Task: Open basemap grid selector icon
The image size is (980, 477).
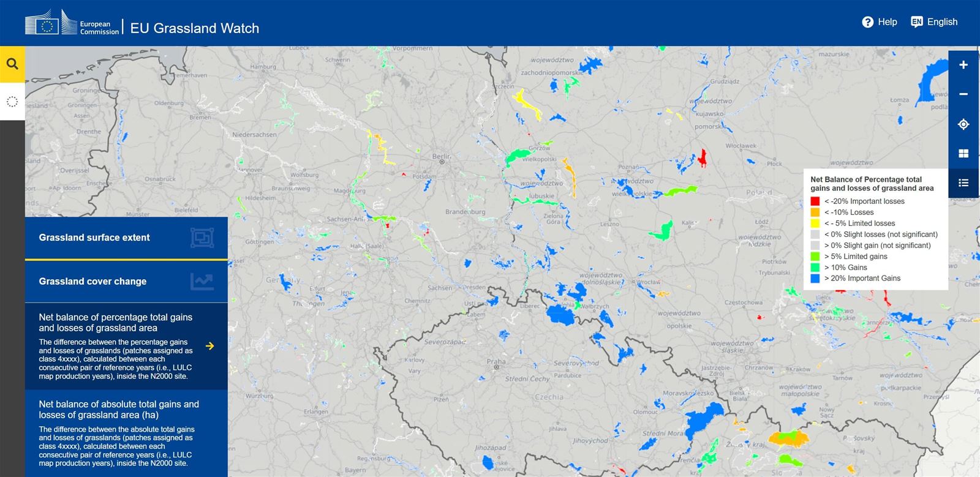Action: (x=963, y=154)
